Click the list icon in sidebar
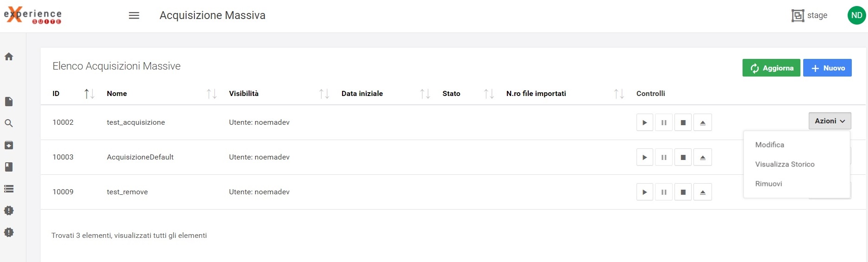The height and width of the screenshot is (262, 868). 9,189
